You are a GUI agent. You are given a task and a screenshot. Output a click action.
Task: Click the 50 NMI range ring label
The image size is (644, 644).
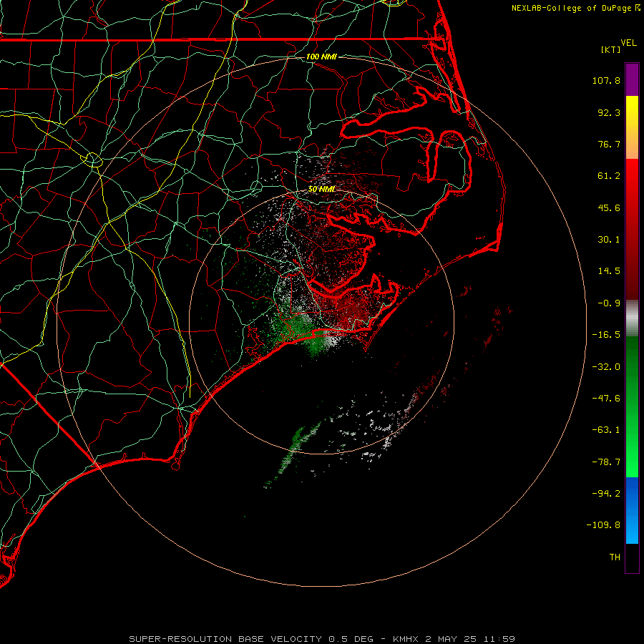[321, 190]
